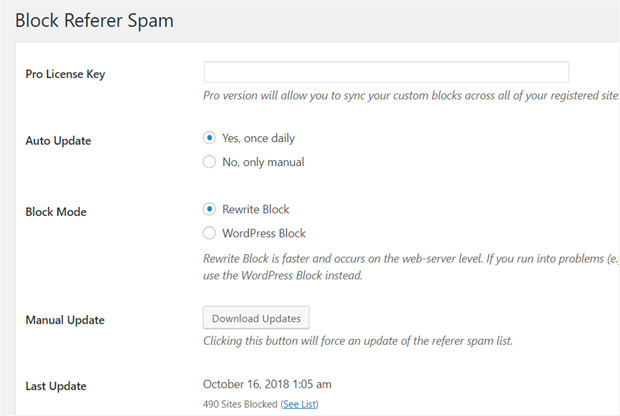Switch block mode to WordPress Block

(209, 232)
